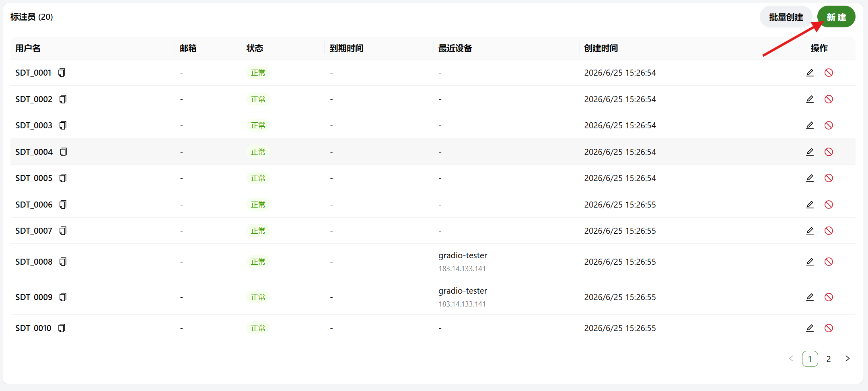Disable the SDT_0010 account

829,328
